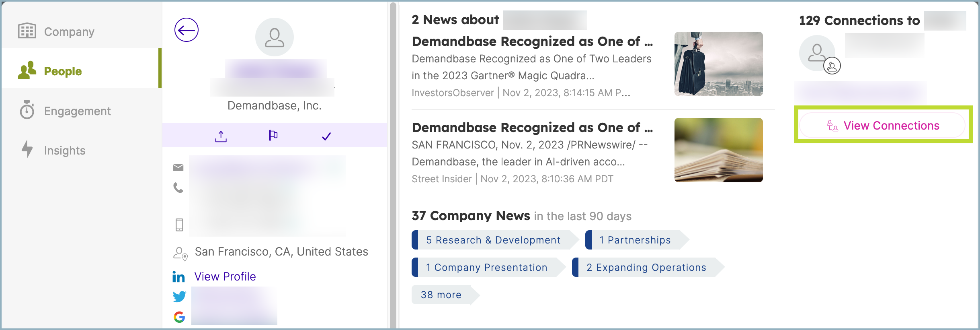Click the back arrow circle icon
Image resolution: width=980 pixels, height=330 pixels.
[187, 30]
